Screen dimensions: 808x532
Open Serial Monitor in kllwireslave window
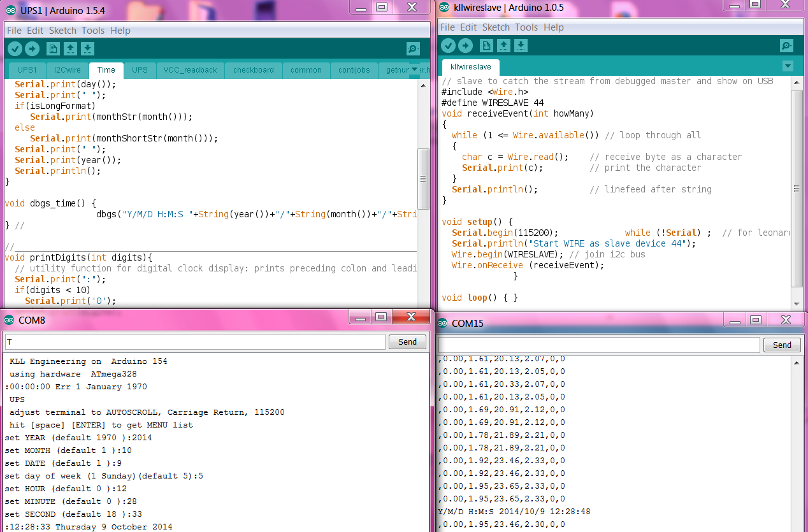pyautogui.click(x=787, y=46)
